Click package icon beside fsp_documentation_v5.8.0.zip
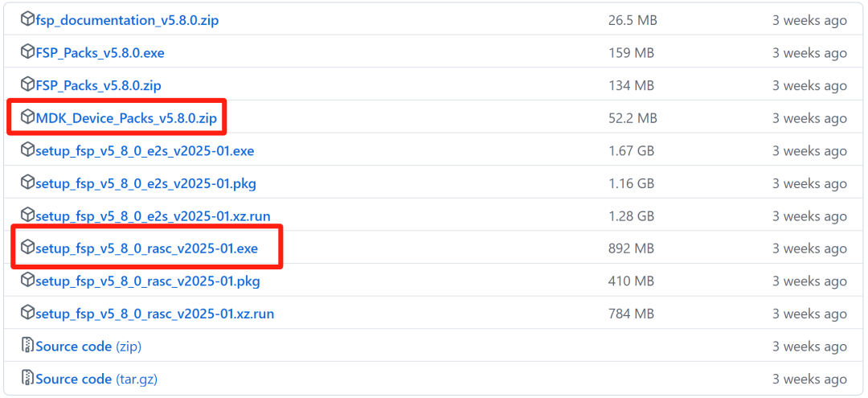 [x=28, y=20]
